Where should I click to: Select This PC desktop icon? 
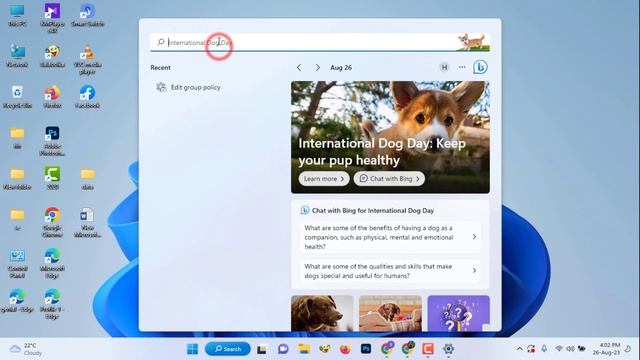(x=17, y=16)
